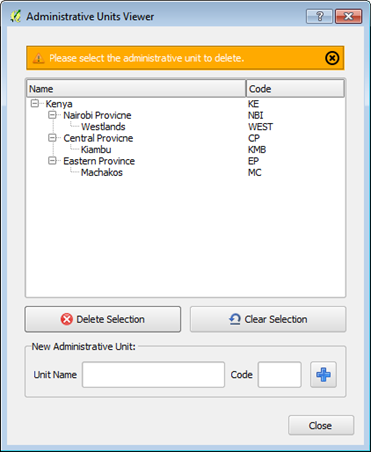Click the CP code cell
This screenshot has height=452, width=371.
pyautogui.click(x=254, y=138)
